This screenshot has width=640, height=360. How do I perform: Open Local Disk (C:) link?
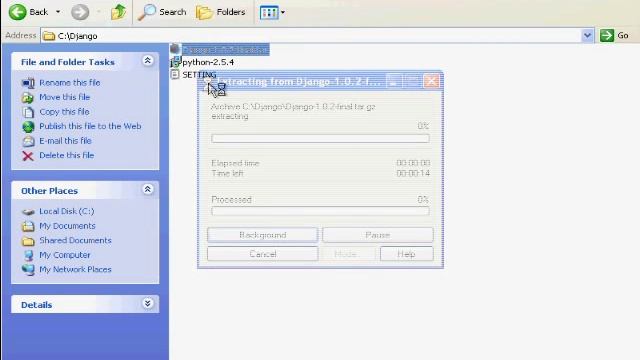click(67, 211)
